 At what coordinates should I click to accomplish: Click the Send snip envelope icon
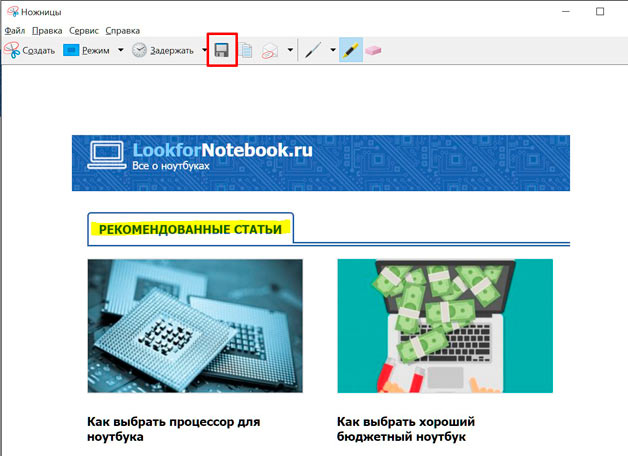tap(269, 50)
